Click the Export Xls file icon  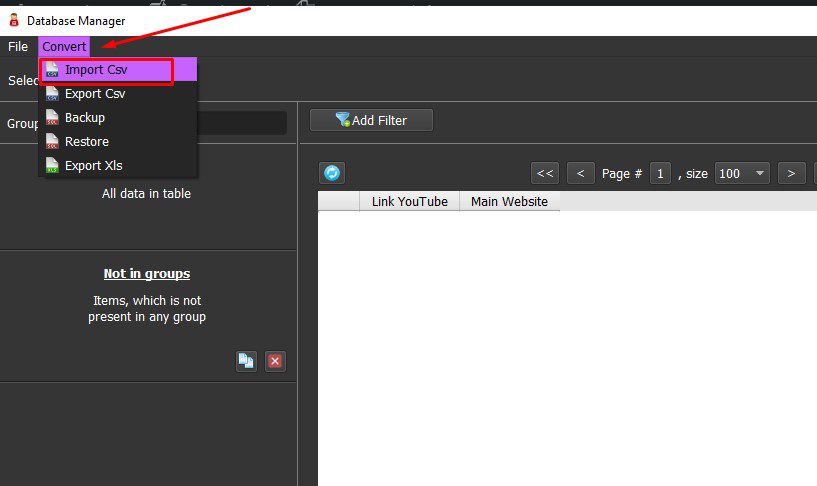pos(52,166)
